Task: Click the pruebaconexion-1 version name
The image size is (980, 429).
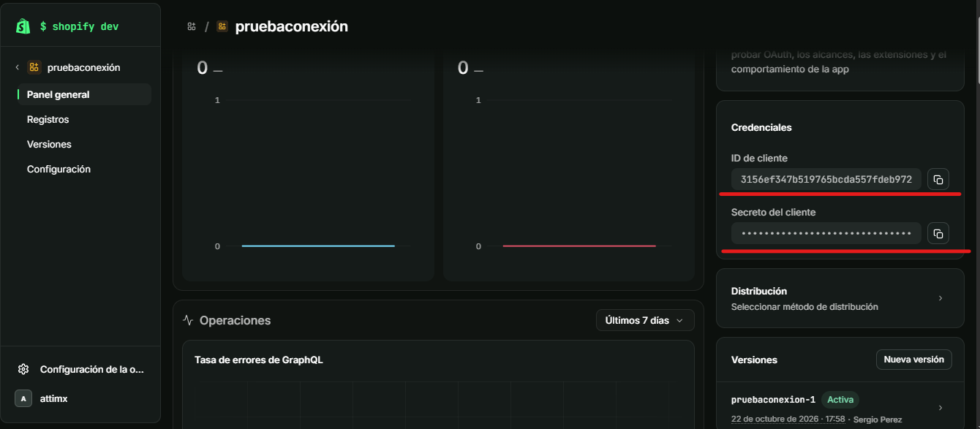Action: pyautogui.click(x=773, y=400)
